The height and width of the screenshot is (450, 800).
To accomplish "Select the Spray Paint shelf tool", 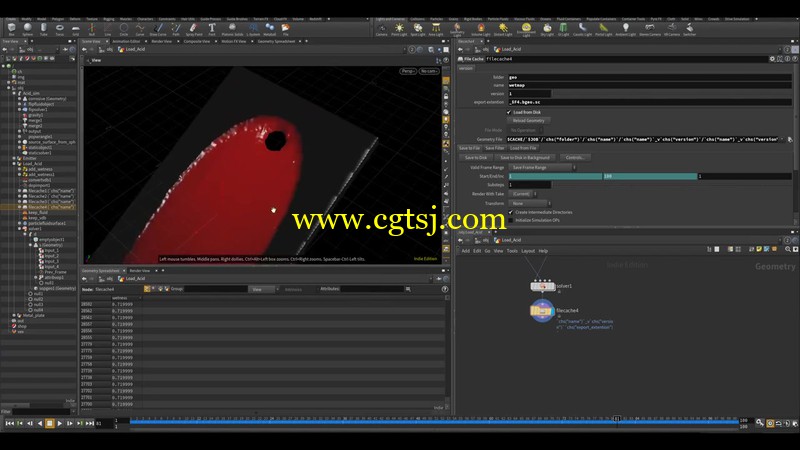I will pyautogui.click(x=194, y=29).
